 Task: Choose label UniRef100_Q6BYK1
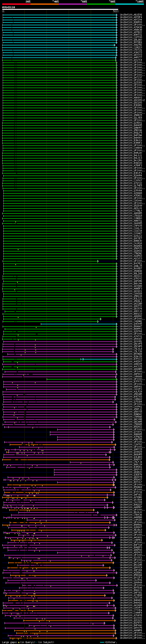point(131,387)
